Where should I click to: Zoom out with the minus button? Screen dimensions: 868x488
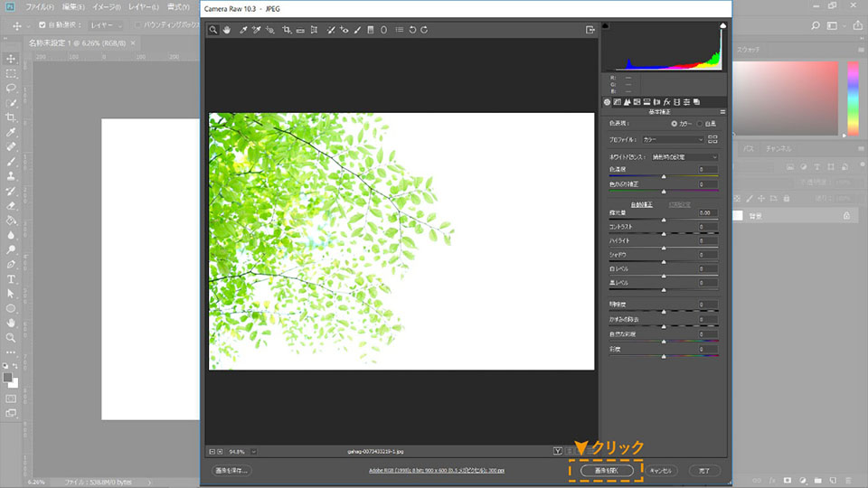pos(212,452)
